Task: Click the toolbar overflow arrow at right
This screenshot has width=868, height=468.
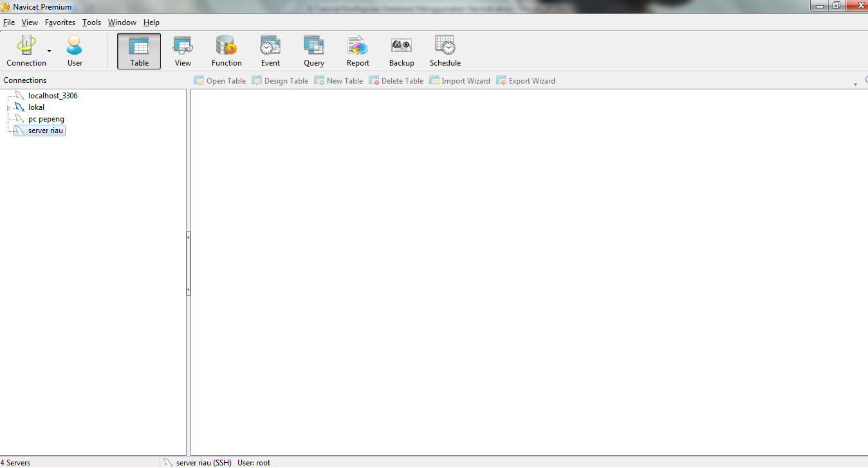Action: pyautogui.click(x=855, y=84)
